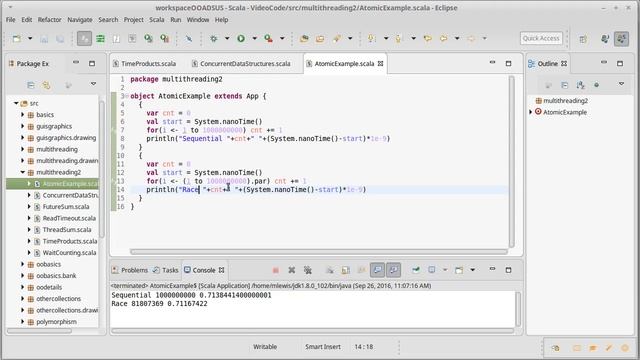Viewport: 640px width, 360px height.
Task: Click the editor horizontal scrollbar
Action: pyautogui.click(x=318, y=252)
